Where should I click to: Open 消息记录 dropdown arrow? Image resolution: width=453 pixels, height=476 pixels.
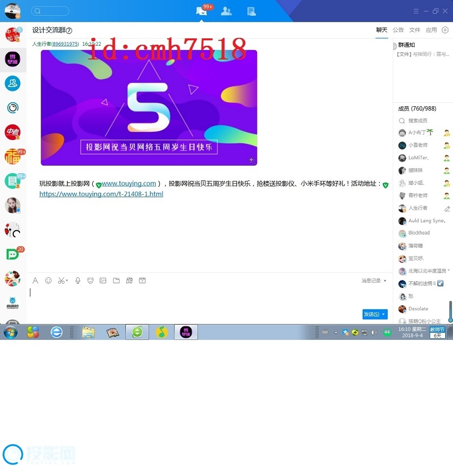coord(385,281)
